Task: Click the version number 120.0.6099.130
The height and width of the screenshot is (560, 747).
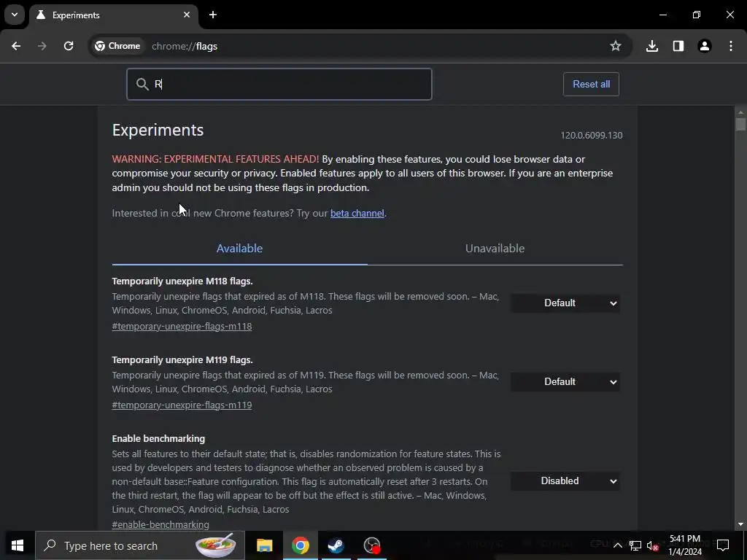Action: coord(591,135)
